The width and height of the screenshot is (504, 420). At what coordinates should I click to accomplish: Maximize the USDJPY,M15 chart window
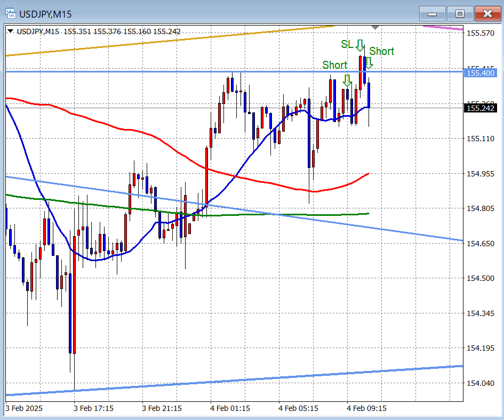pos(459,13)
